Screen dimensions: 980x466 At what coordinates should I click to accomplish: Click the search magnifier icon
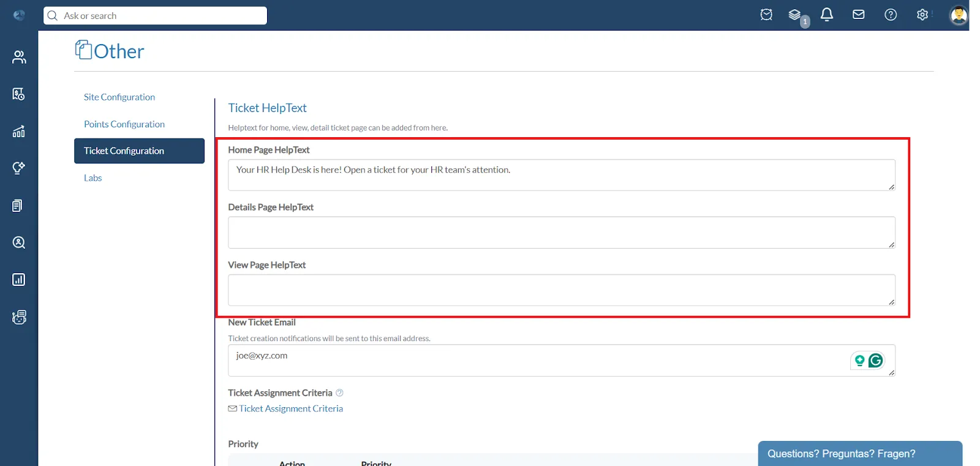point(53,15)
